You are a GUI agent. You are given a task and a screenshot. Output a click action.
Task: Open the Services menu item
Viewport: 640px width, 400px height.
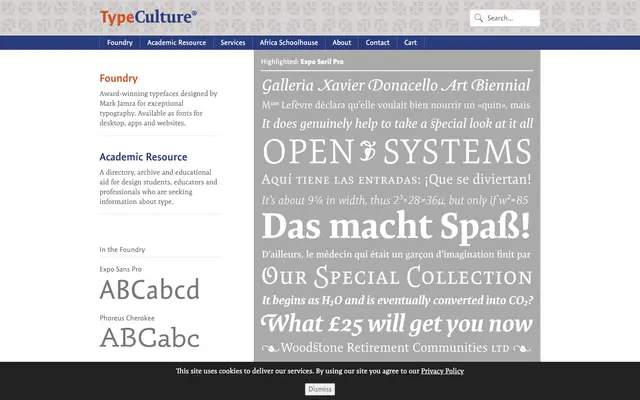[233, 42]
